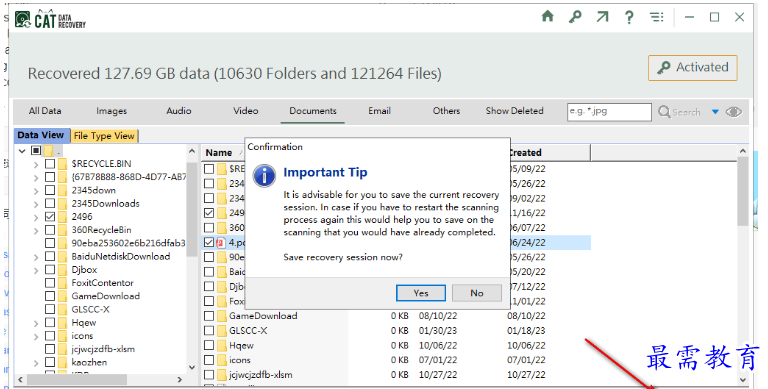Switch to the Images tab
Screen dimensions: 768x389
[112, 111]
